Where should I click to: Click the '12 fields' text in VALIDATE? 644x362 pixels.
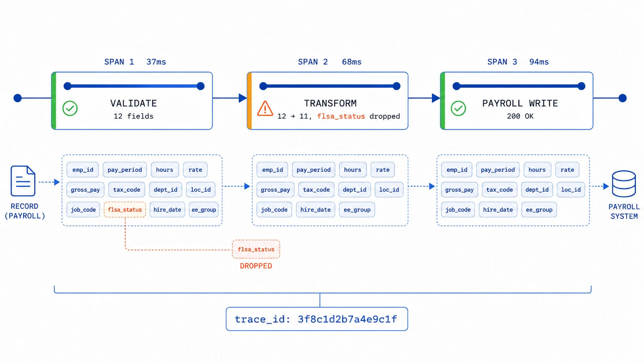(133, 116)
